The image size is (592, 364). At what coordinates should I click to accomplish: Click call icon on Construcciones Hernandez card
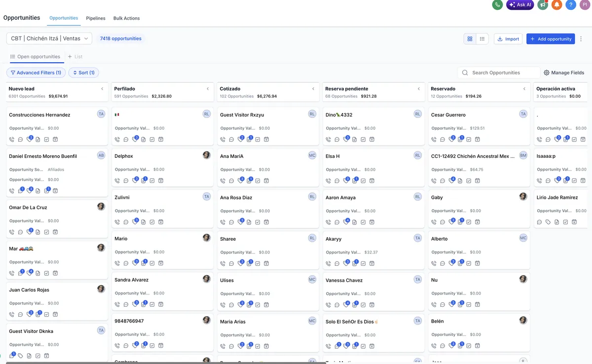(x=12, y=140)
